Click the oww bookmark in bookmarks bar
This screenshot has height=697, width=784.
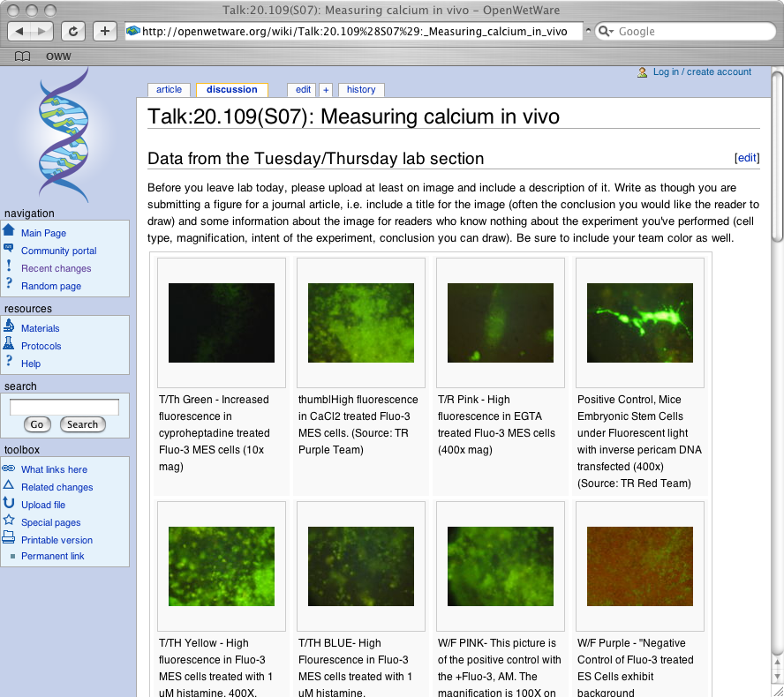tap(58, 56)
